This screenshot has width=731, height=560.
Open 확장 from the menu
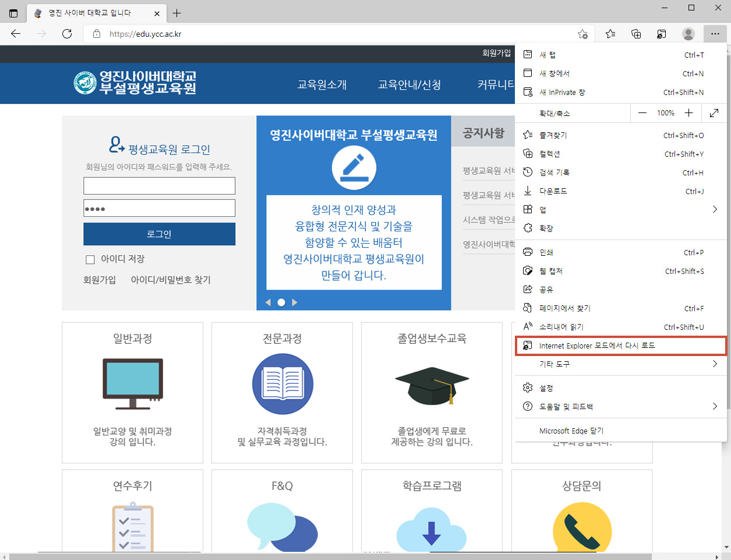(x=621, y=228)
